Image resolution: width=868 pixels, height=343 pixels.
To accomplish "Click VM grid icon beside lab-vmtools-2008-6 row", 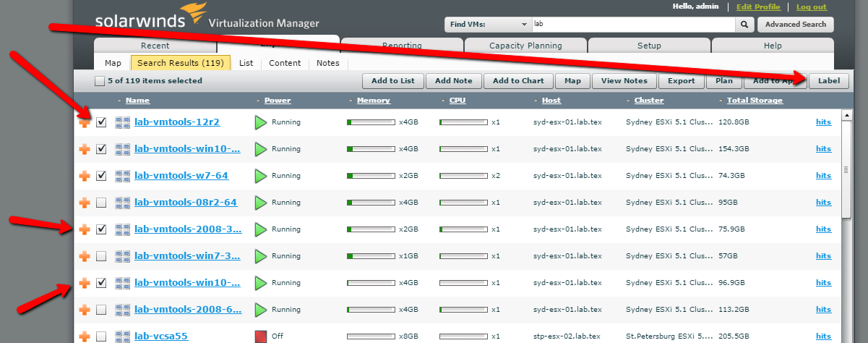I will coord(122,310).
